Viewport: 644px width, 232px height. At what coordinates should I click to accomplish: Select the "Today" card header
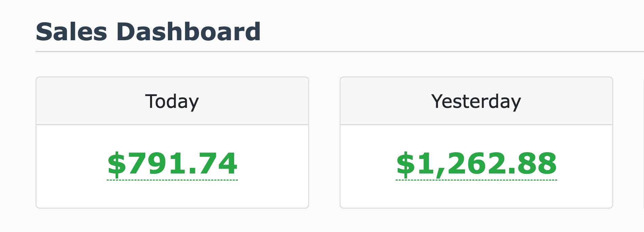(172, 101)
